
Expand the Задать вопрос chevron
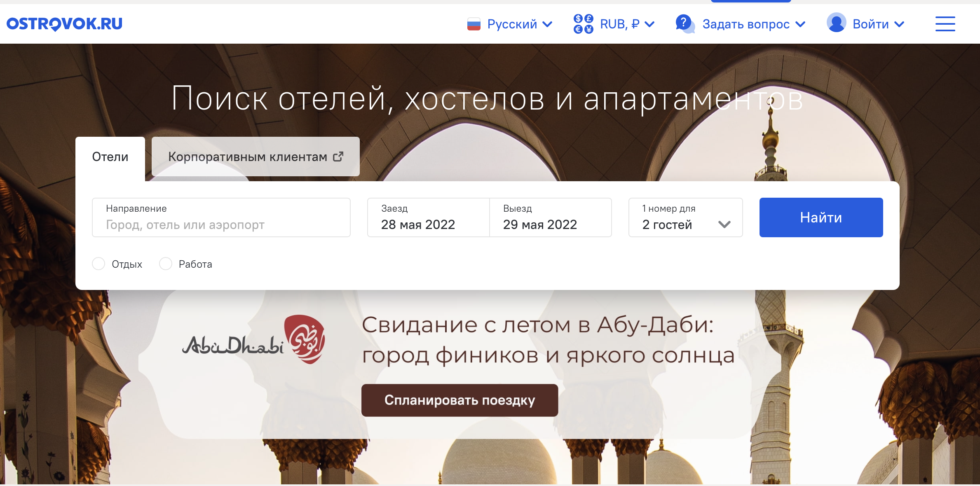point(800,24)
